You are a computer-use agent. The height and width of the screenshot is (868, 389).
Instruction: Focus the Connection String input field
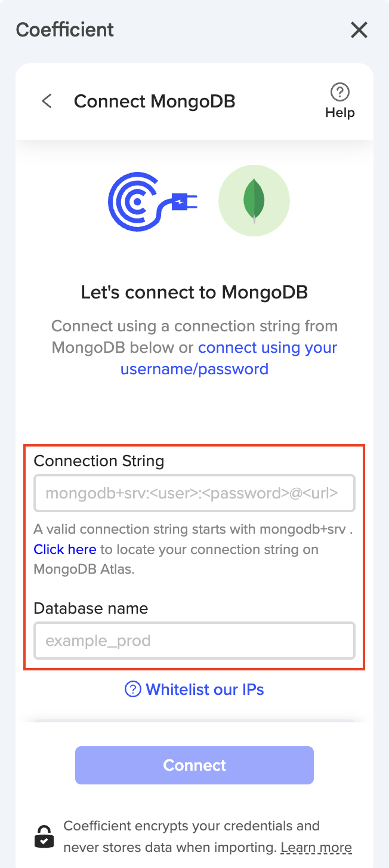click(x=194, y=493)
